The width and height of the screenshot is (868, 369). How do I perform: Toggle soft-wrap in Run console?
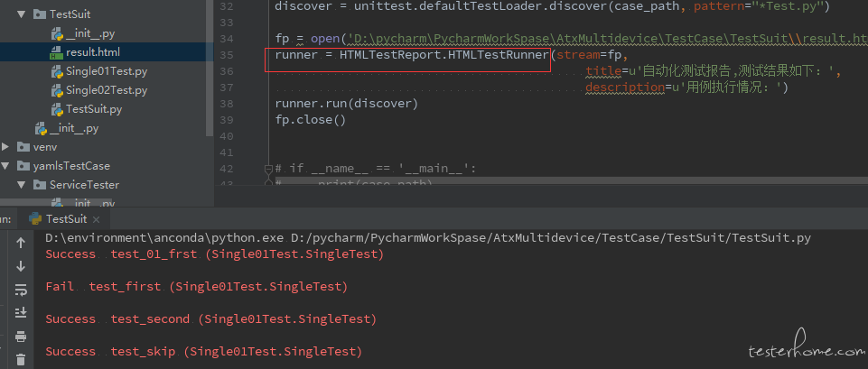click(x=21, y=290)
